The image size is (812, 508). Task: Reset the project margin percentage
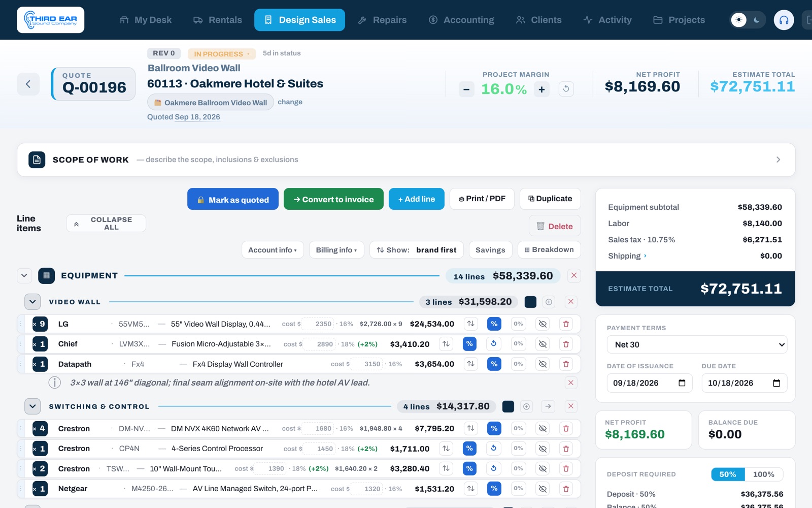click(x=566, y=89)
